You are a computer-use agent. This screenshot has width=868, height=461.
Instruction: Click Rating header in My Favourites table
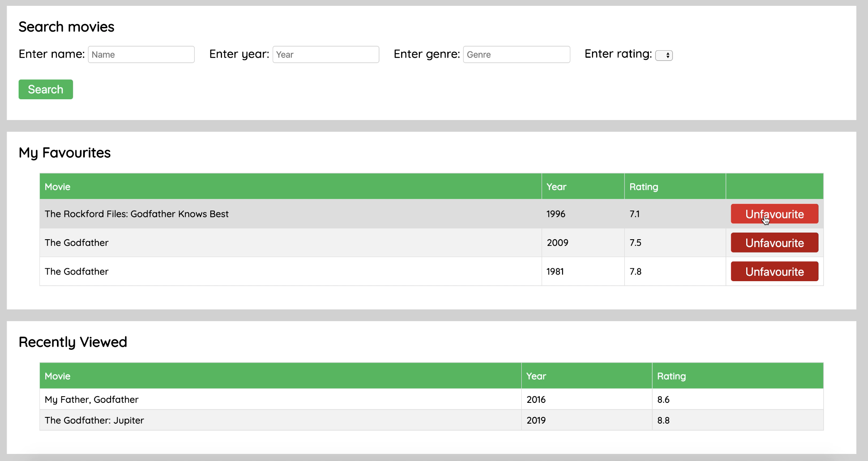644,187
